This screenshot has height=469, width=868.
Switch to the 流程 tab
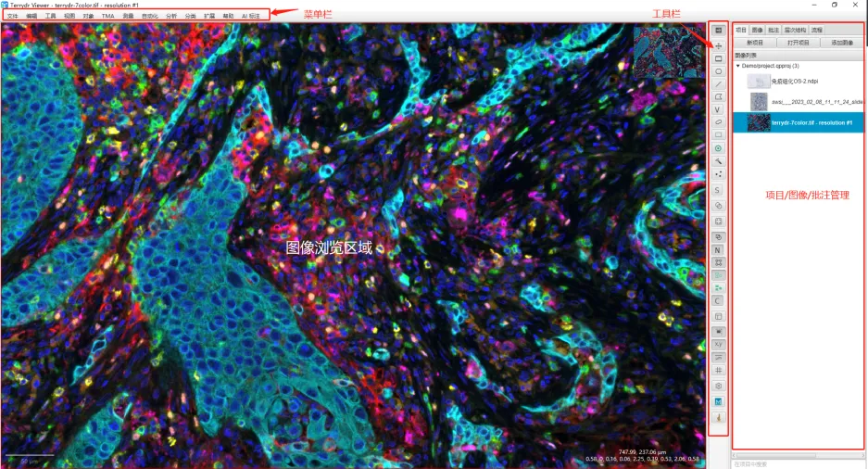pyautogui.click(x=817, y=30)
